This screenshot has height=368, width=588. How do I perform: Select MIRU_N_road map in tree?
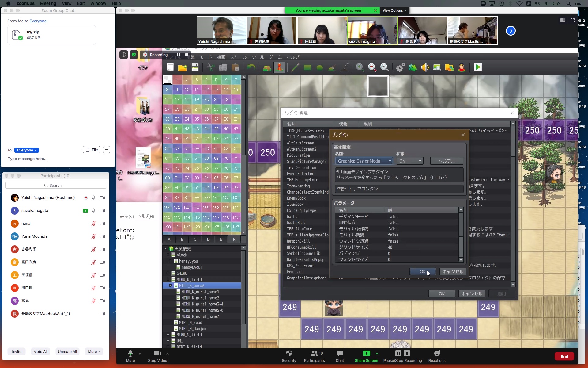(x=190, y=322)
